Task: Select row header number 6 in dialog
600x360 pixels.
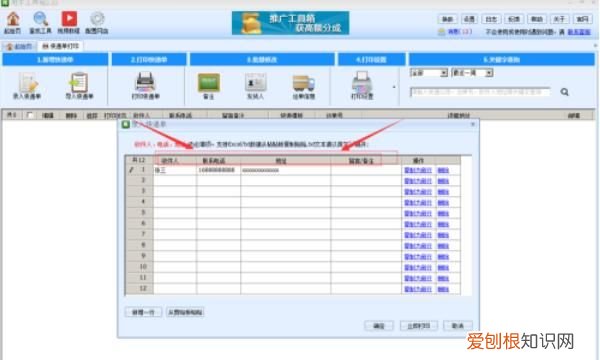Action: 140,223
